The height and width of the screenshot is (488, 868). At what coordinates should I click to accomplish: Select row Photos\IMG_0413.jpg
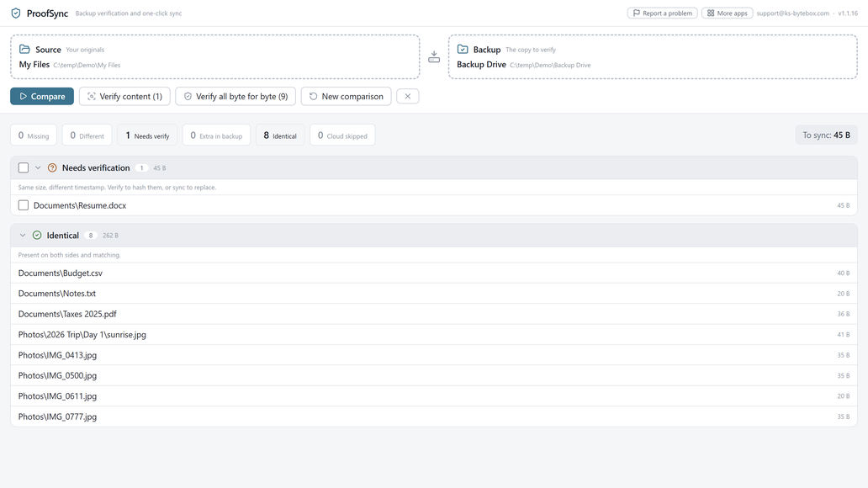(x=434, y=355)
